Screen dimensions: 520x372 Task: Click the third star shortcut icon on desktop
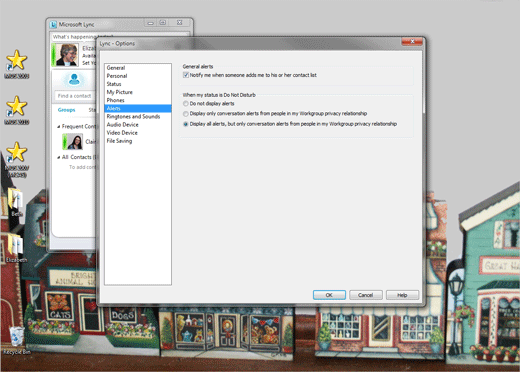pos(17,152)
